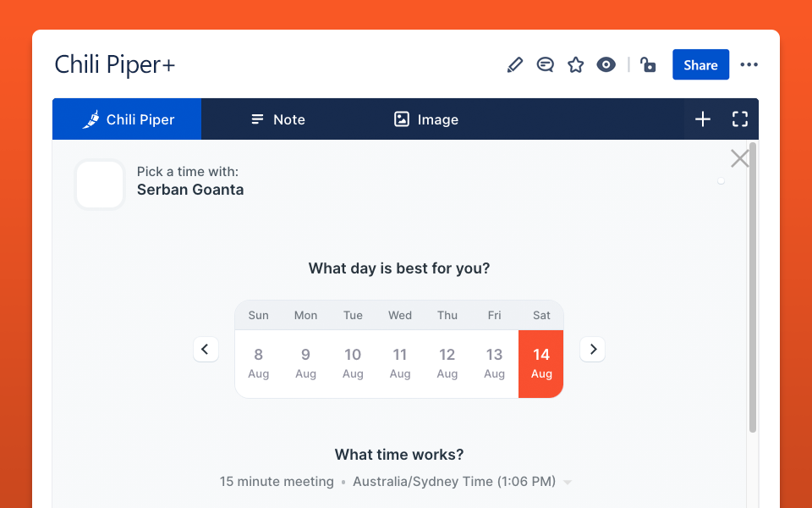The width and height of the screenshot is (812, 508).
Task: Switch to the Image tab
Action: coord(425,119)
